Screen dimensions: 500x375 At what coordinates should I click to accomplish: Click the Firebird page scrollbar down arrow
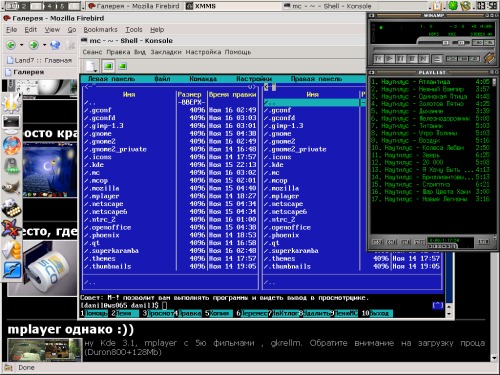pos(494,358)
